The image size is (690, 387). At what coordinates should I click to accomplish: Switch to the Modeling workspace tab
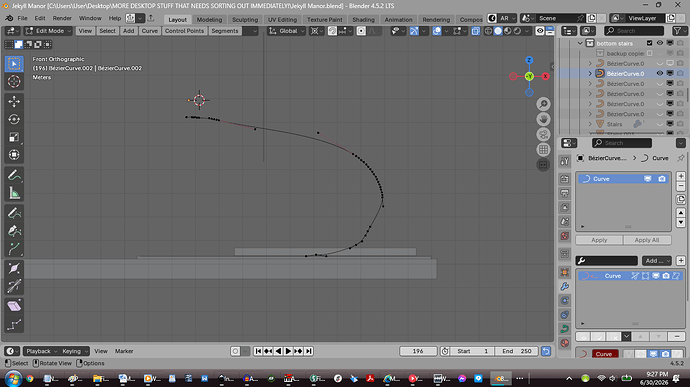209,20
